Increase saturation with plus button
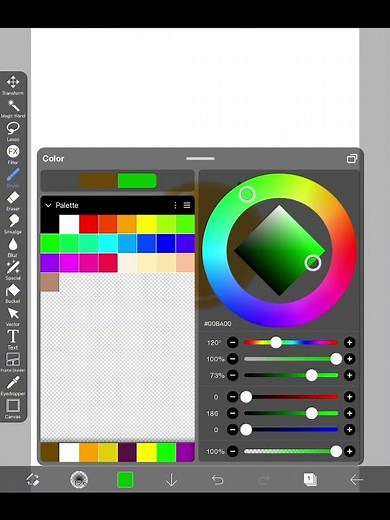The width and height of the screenshot is (390, 520). click(349, 359)
